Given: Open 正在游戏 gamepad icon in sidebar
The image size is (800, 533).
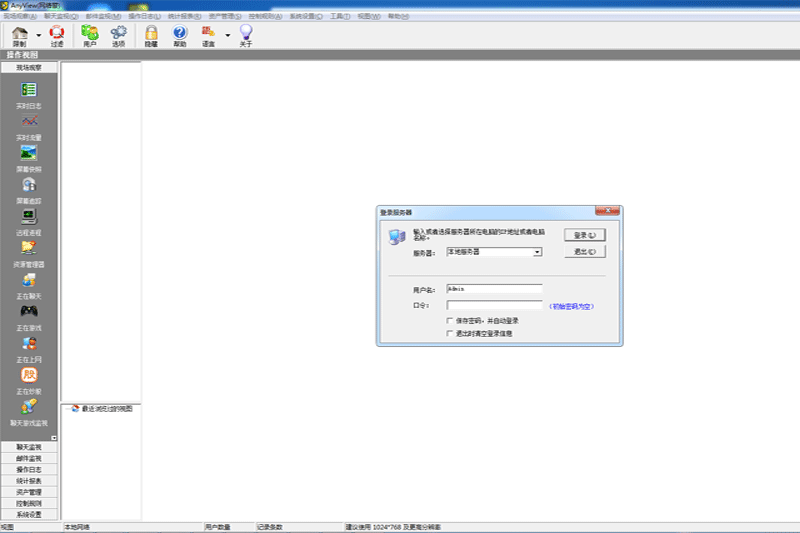Looking at the screenshot, I should pos(29,313).
